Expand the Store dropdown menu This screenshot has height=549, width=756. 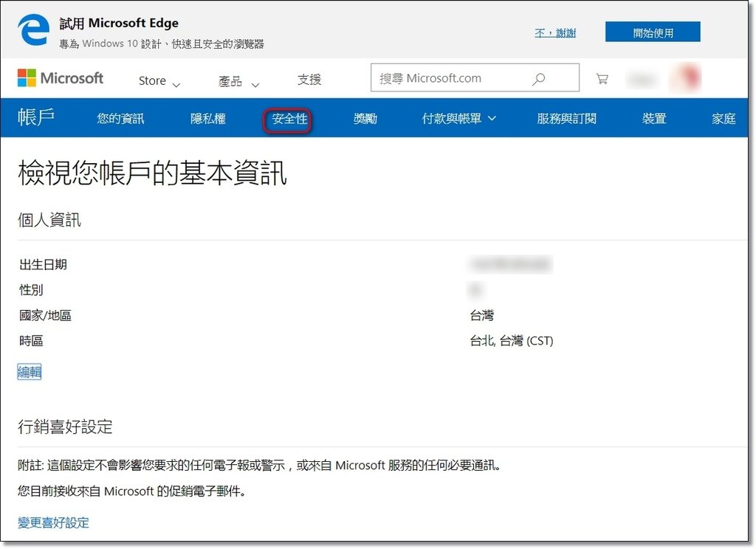159,81
